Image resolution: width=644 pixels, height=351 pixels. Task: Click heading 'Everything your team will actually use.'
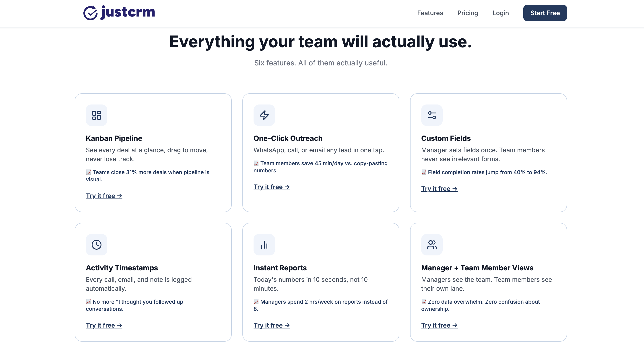tap(321, 42)
